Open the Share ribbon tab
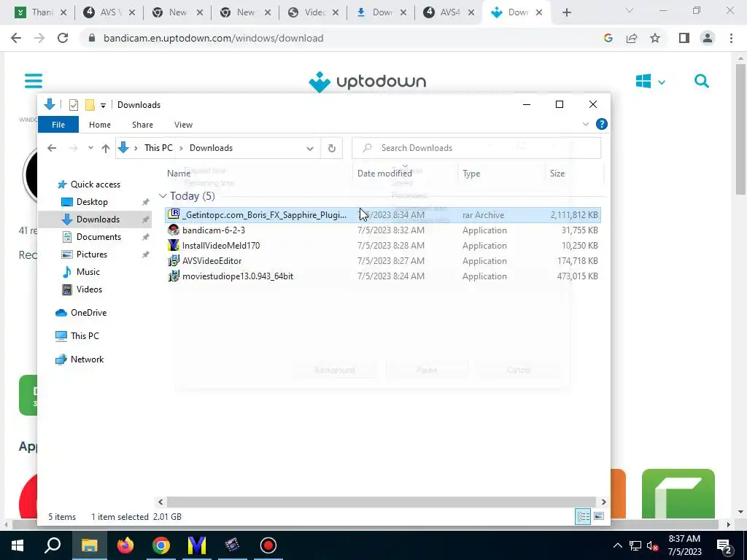This screenshot has width=747, height=560. [x=142, y=125]
